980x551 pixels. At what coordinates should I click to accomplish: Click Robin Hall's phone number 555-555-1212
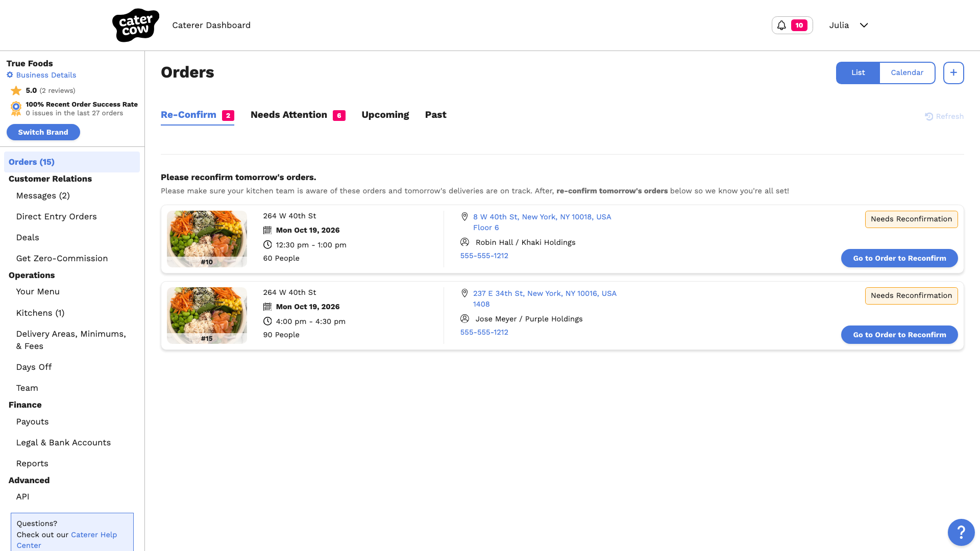(484, 256)
